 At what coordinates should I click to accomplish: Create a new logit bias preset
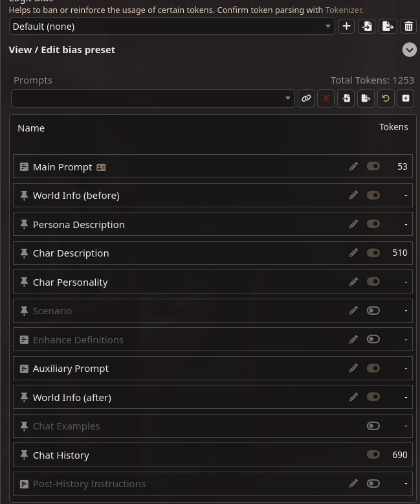[x=347, y=27]
